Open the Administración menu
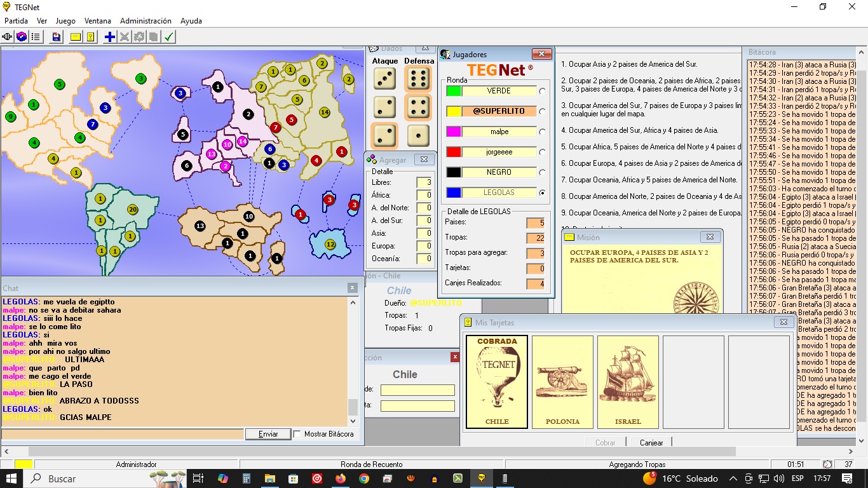 click(146, 21)
